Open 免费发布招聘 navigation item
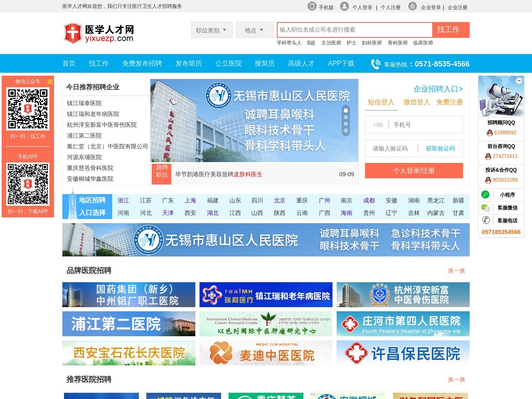 (142, 64)
